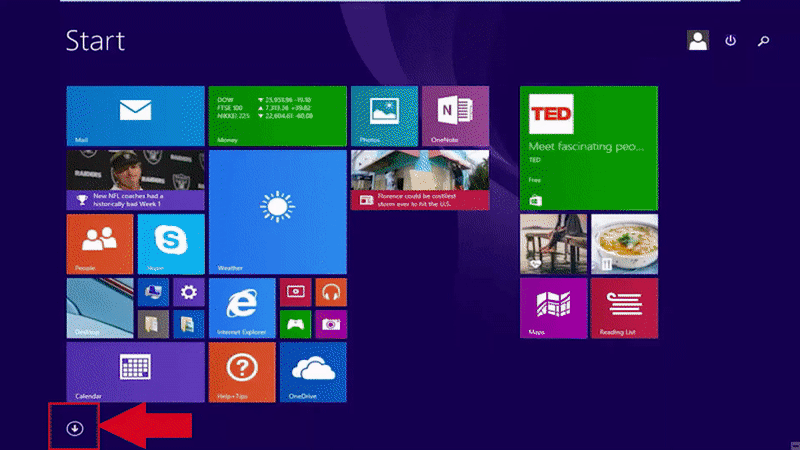Image resolution: width=800 pixels, height=450 pixels.
Task: Open the Maps tile
Action: tap(553, 308)
